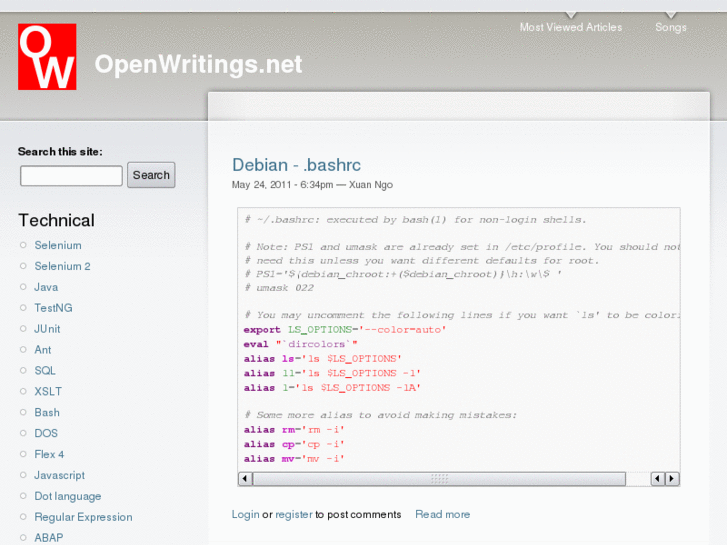Image resolution: width=727 pixels, height=545 pixels.
Task: Click the OpenWritings.net site title
Action: point(198,64)
